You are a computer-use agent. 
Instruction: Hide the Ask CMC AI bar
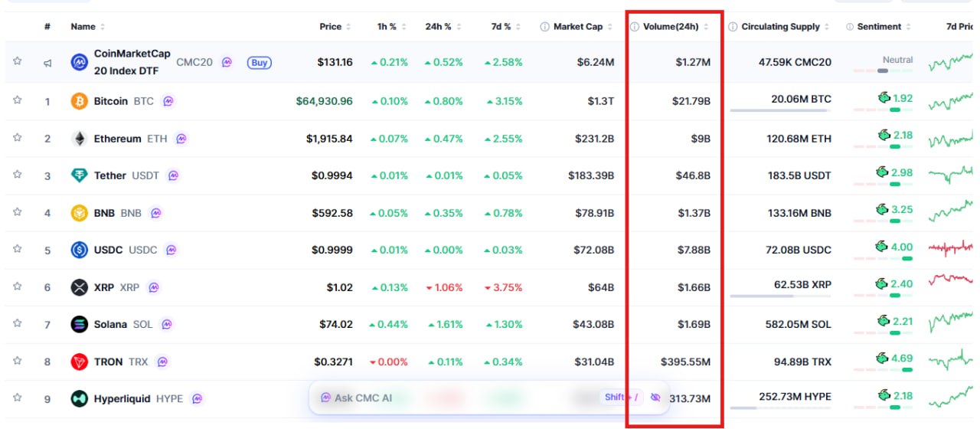coord(655,398)
